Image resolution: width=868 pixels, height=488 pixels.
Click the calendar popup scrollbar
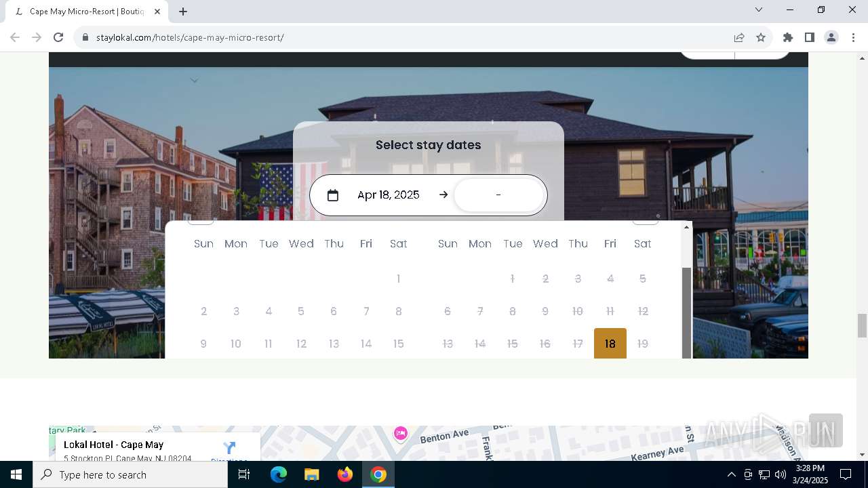[686, 312]
